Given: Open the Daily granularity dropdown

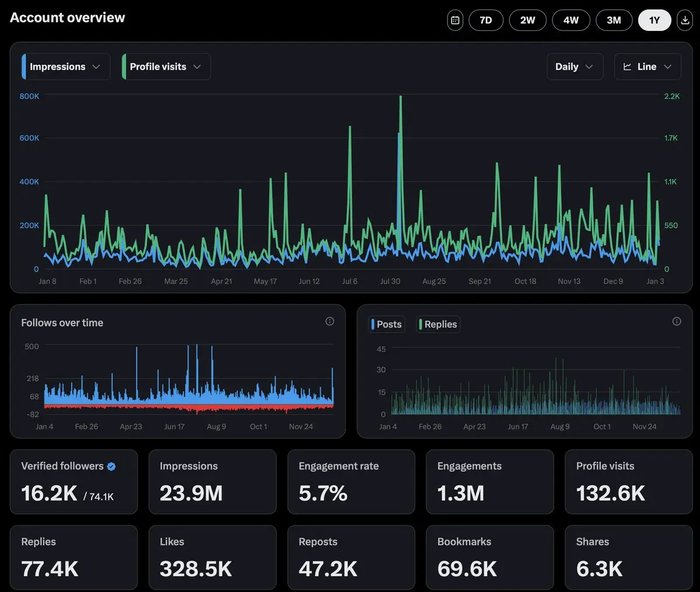Looking at the screenshot, I should (x=575, y=67).
